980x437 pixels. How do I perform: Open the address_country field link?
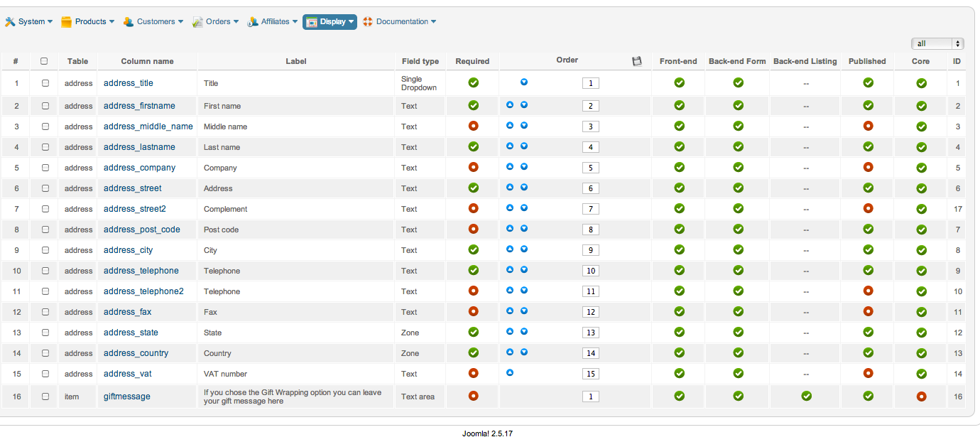[136, 353]
